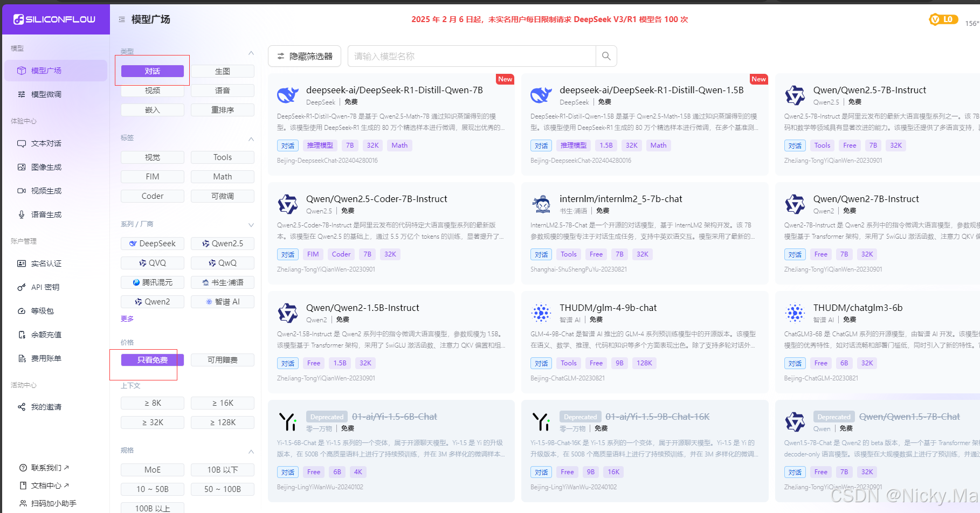Click the internlm2_5-7b-chat model icon
Image resolution: width=980 pixels, height=513 pixels.
[x=541, y=204]
